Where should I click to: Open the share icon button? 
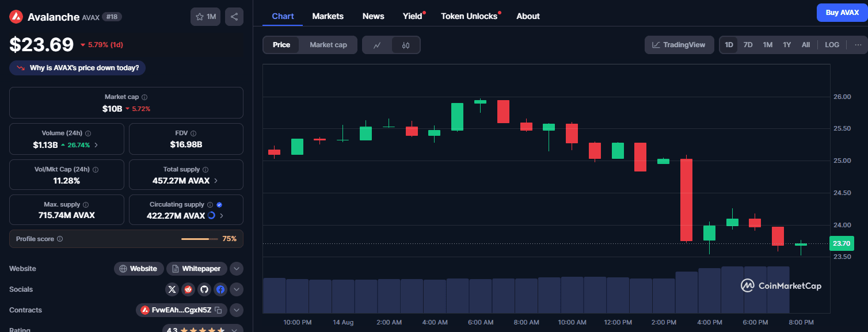234,17
